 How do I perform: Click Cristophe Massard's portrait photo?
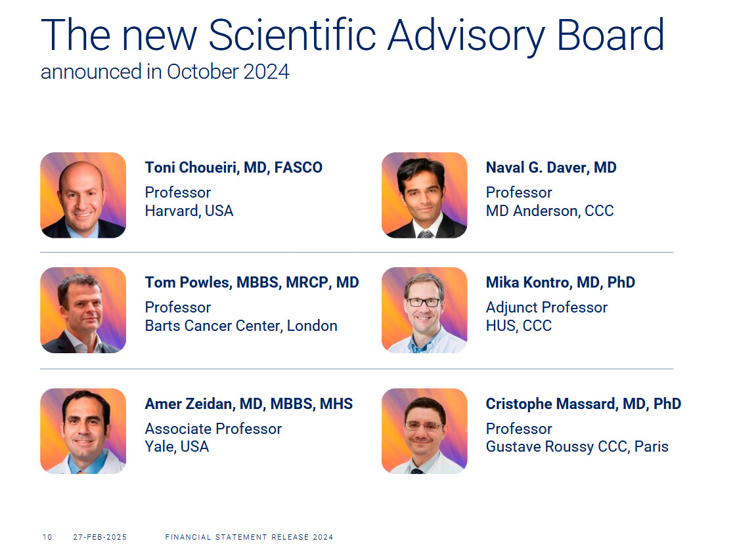424,431
